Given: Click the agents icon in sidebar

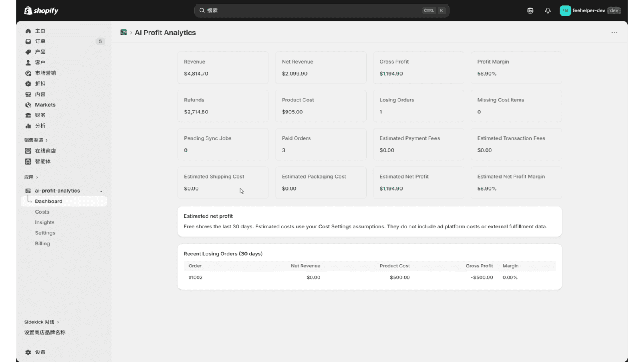Looking at the screenshot, I should (x=28, y=161).
